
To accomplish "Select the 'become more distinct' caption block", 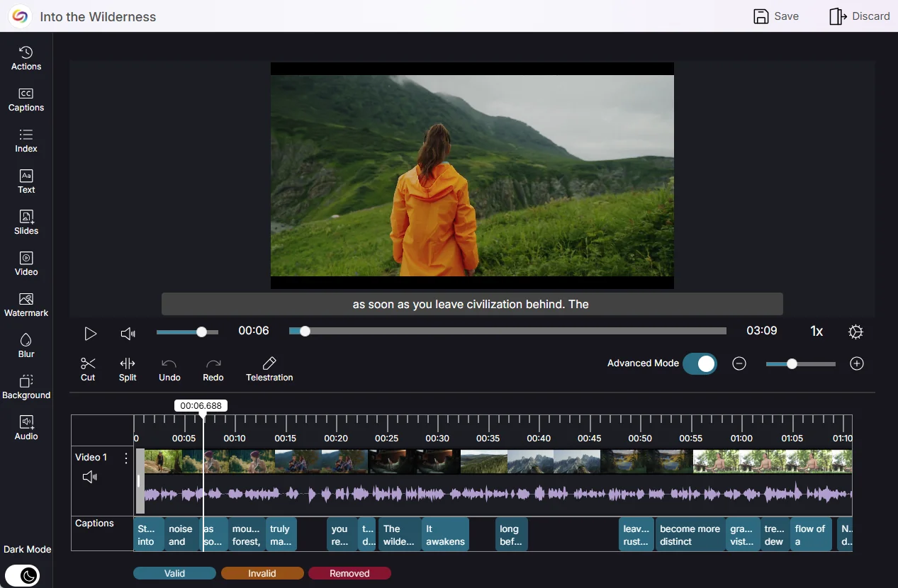I will tap(690, 535).
